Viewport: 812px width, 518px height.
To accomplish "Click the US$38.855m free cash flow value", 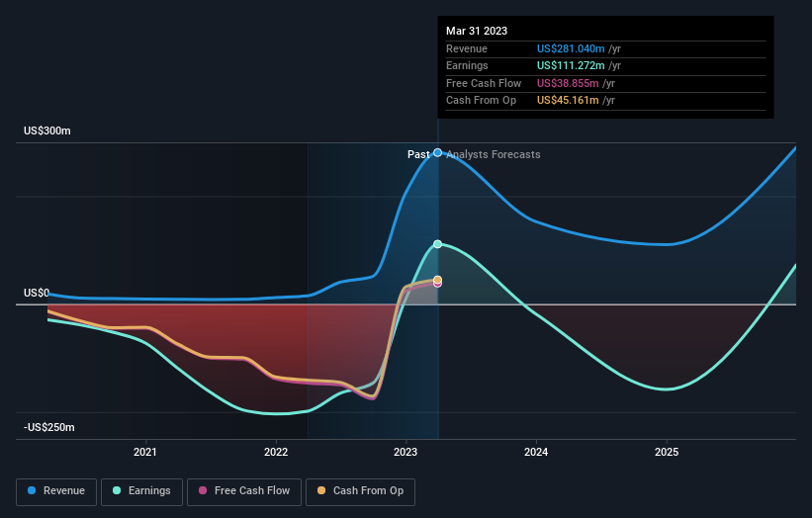I will (x=568, y=83).
